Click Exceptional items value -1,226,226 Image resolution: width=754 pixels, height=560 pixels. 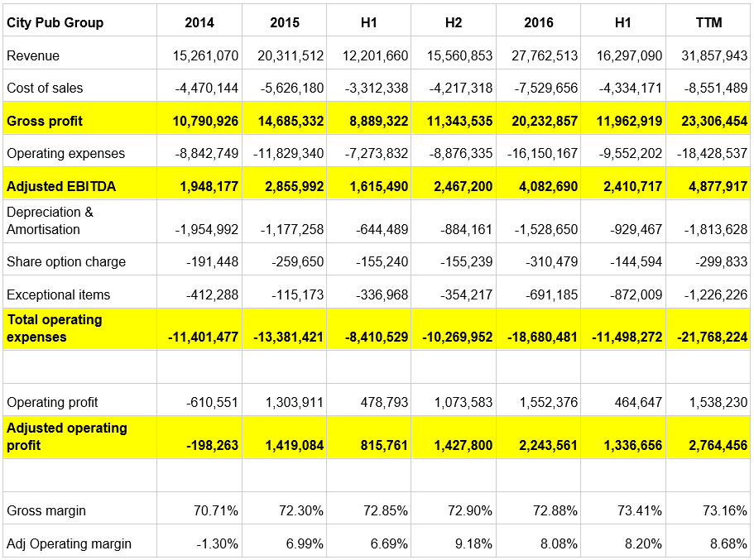point(716,294)
